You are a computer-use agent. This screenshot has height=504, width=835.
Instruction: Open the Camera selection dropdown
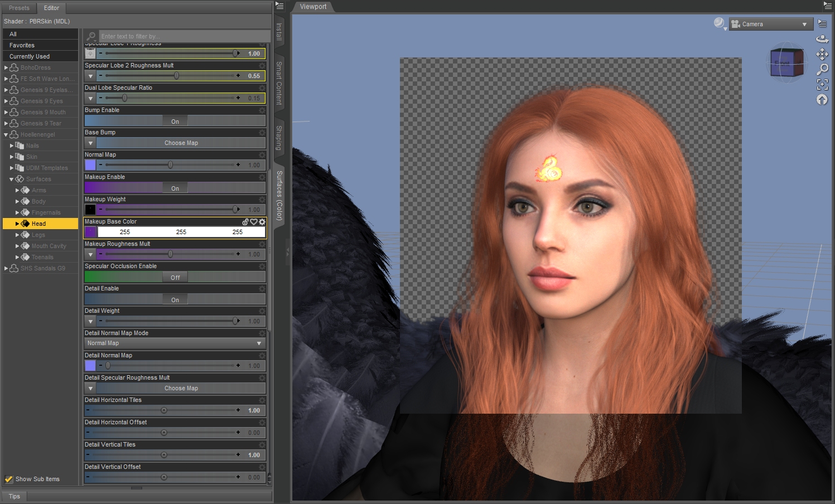[x=771, y=24]
